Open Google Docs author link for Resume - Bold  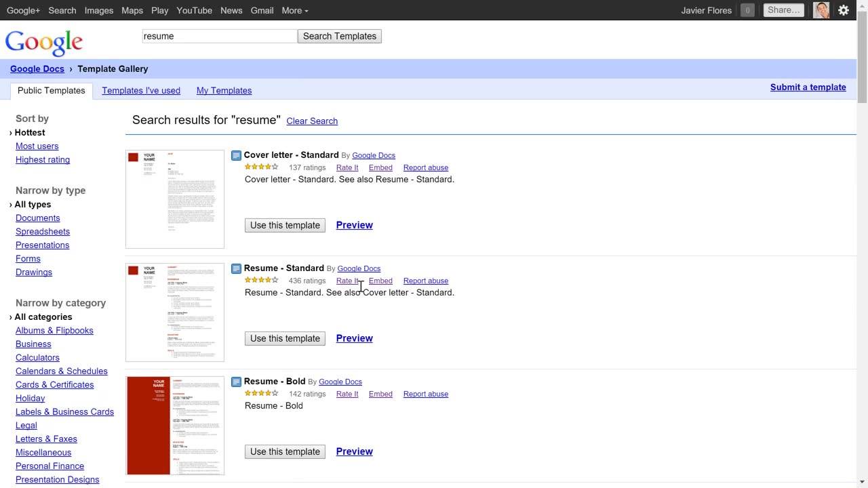[x=340, y=382]
